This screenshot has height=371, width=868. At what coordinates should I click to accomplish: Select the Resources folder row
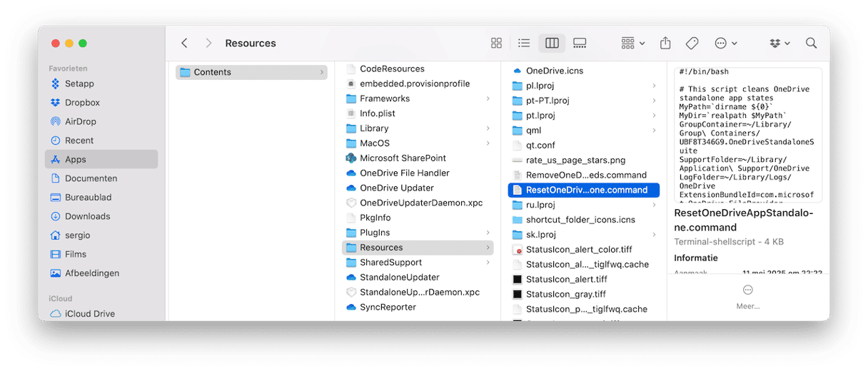[x=418, y=248]
